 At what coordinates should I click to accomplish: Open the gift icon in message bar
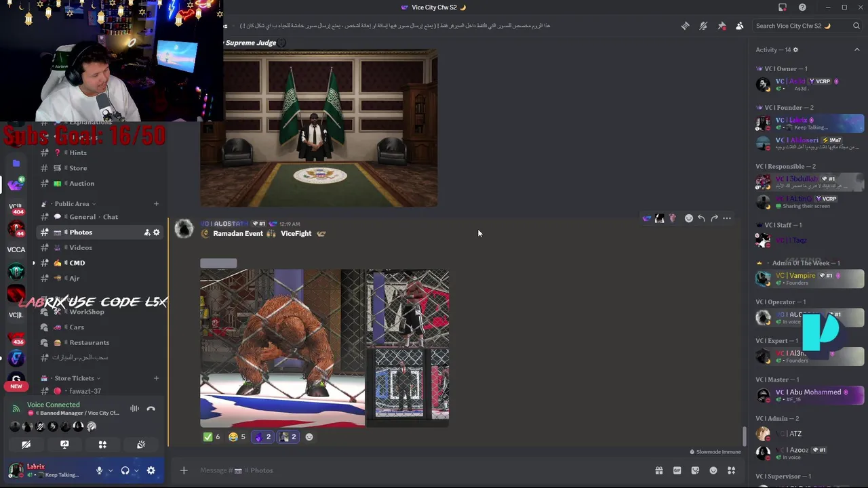658,470
